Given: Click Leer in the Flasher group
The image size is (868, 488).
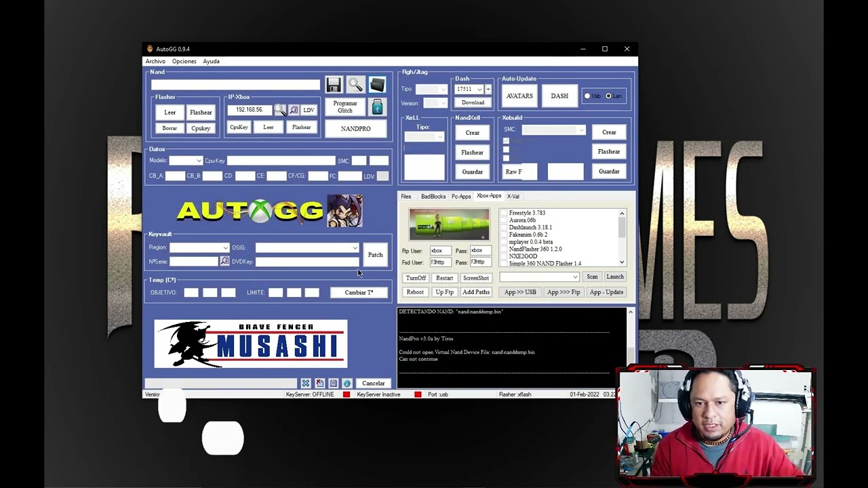Looking at the screenshot, I should click(x=170, y=113).
